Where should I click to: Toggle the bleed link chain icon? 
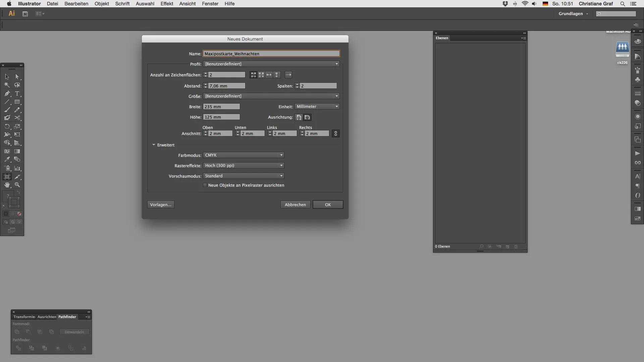click(x=335, y=133)
